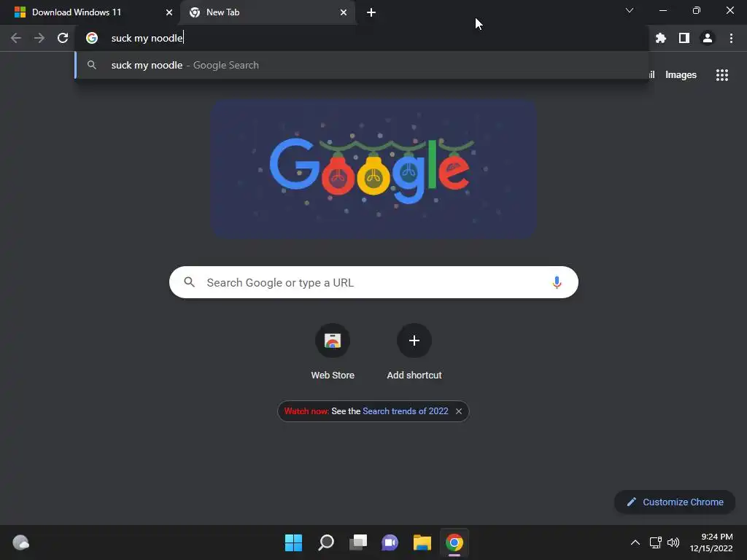Open the Chrome profile menu
The height and width of the screenshot is (560, 747).
click(708, 38)
